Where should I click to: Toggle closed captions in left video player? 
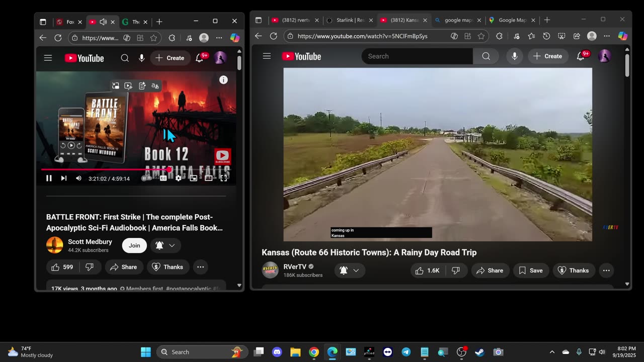click(164, 178)
